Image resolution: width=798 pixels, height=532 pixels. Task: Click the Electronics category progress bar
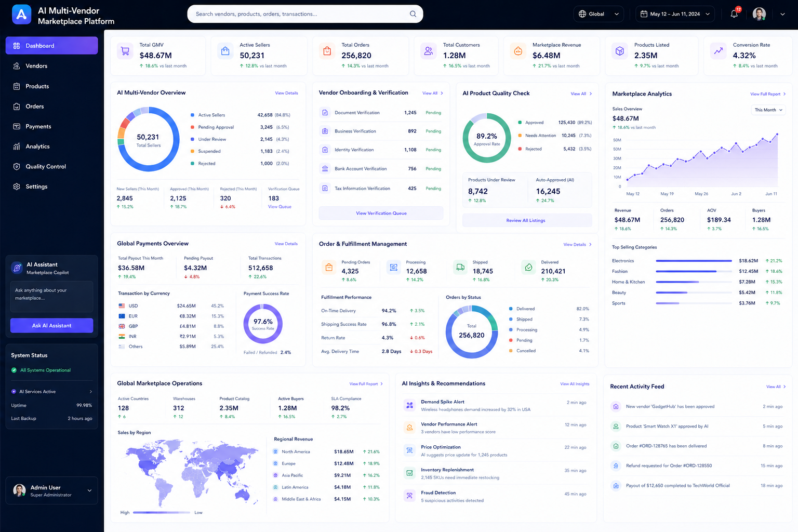pos(694,261)
